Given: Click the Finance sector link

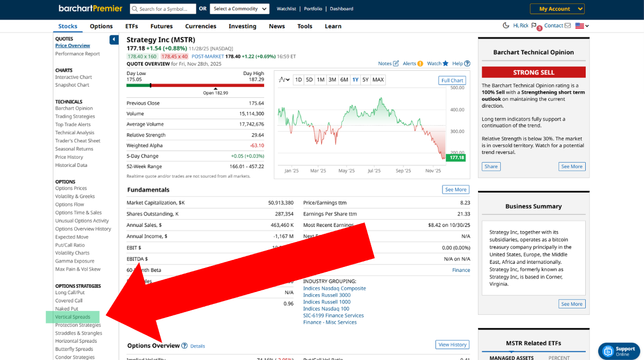Looking at the screenshot, I should (x=461, y=270).
